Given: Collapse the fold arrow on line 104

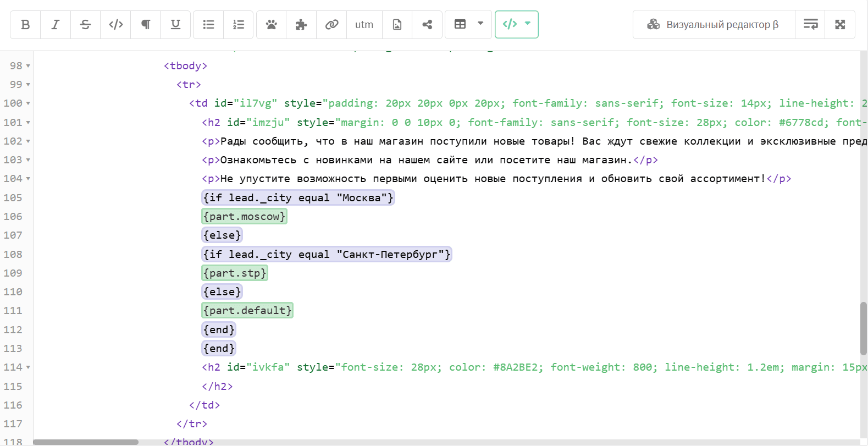Looking at the screenshot, I should (28, 179).
